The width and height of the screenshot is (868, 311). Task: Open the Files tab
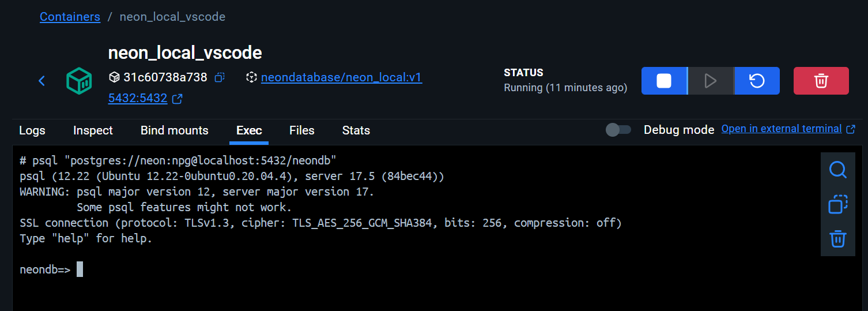tap(301, 130)
